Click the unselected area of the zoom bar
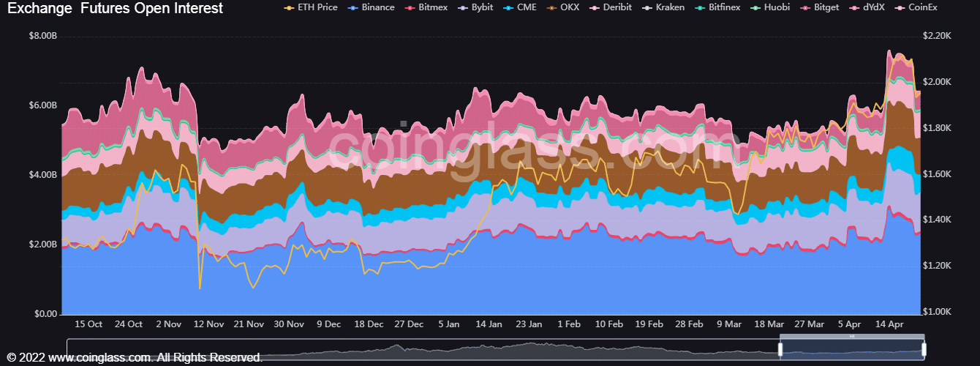 tap(423, 350)
